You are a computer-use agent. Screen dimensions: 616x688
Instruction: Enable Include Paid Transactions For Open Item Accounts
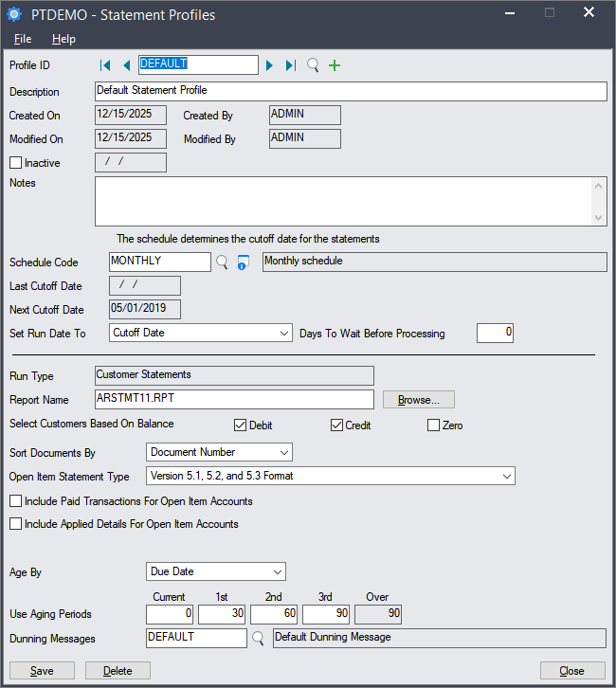(16, 501)
